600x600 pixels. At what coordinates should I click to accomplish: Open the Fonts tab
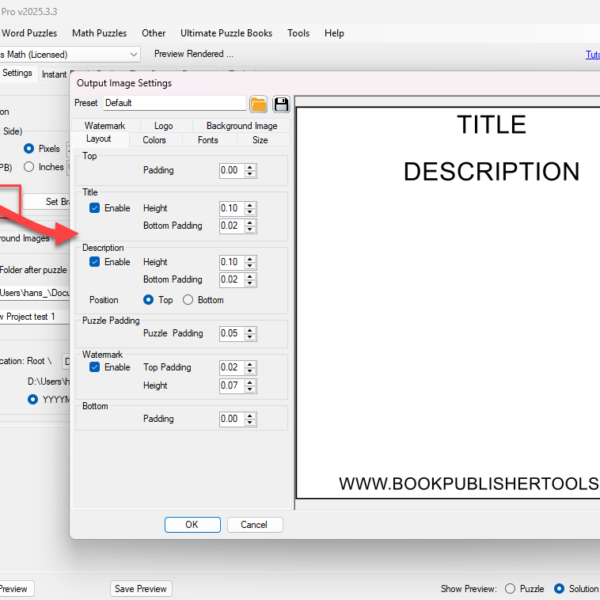(x=207, y=140)
